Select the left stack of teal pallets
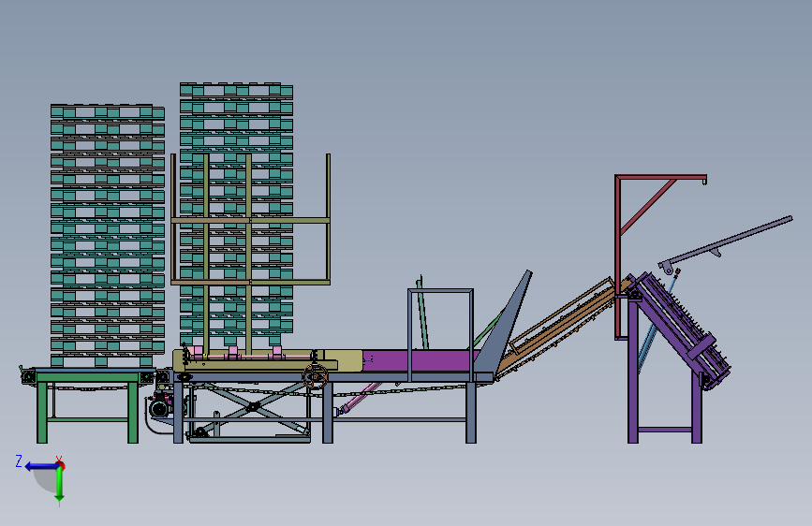Viewport: 812px width, 526px height. pos(107,236)
